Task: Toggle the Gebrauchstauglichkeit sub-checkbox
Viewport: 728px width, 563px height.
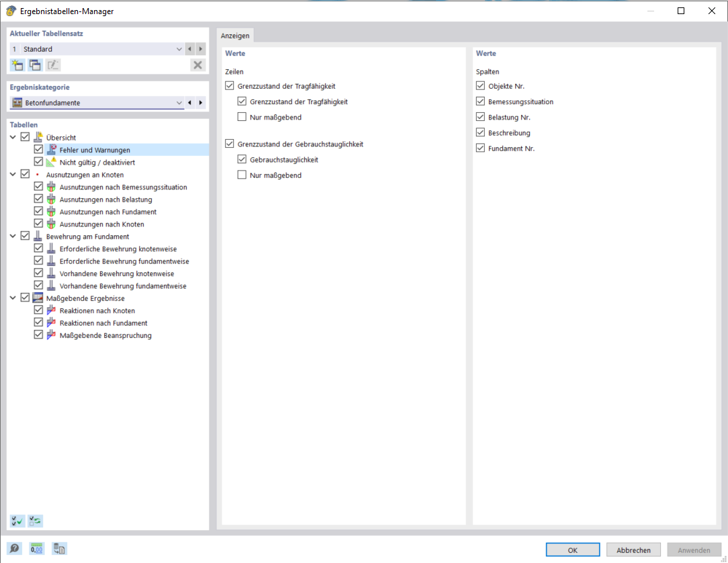Action: pyautogui.click(x=242, y=159)
